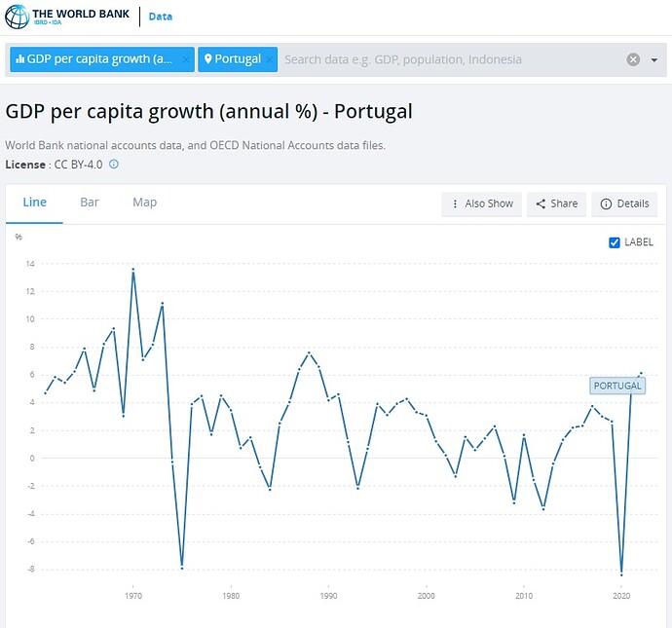Open the Also Show options menu

(481, 203)
